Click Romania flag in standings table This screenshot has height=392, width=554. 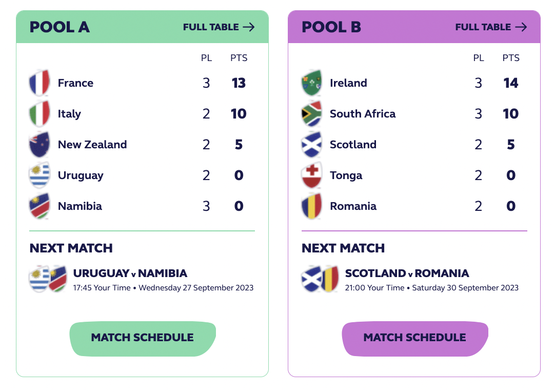[311, 206]
